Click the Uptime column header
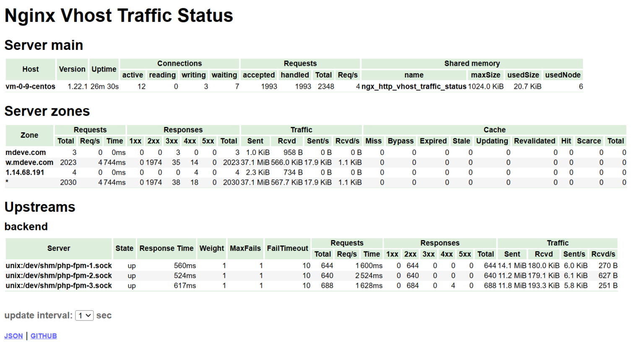 104,69
